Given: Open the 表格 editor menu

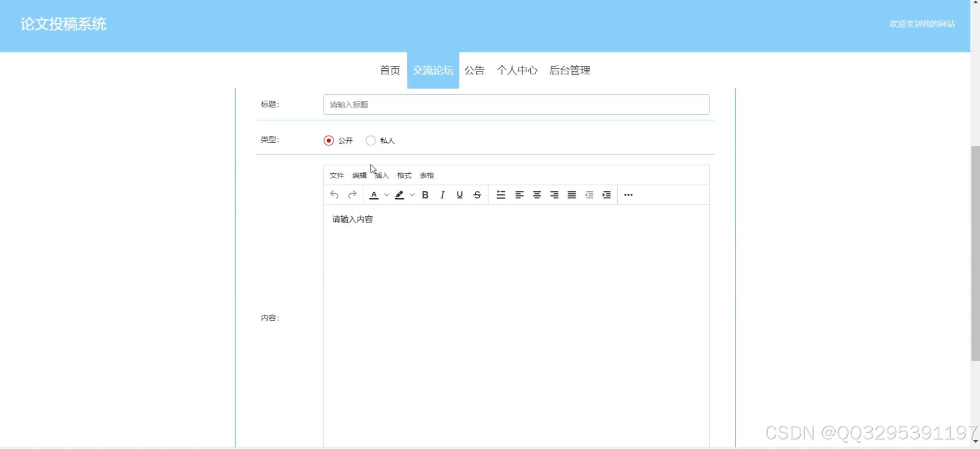Looking at the screenshot, I should point(427,175).
